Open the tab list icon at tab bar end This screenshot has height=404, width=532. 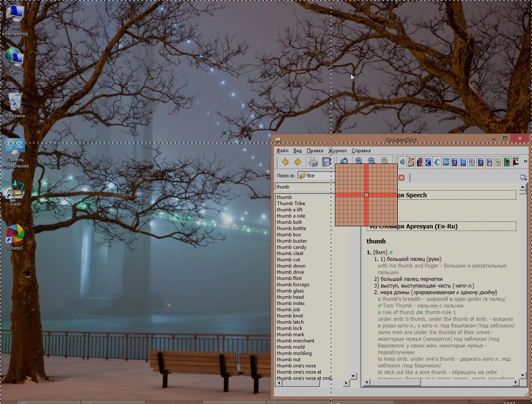pyautogui.click(x=523, y=178)
